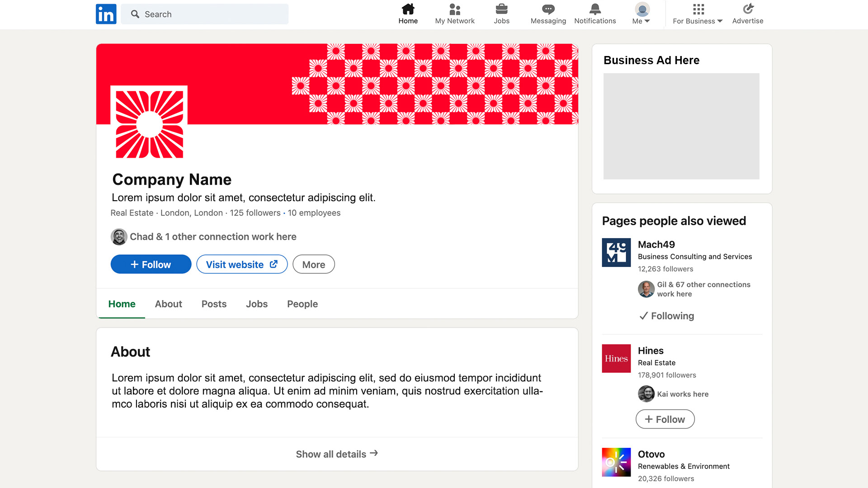Open My Network people icon
Image resolution: width=868 pixels, height=488 pixels.
[x=455, y=9]
